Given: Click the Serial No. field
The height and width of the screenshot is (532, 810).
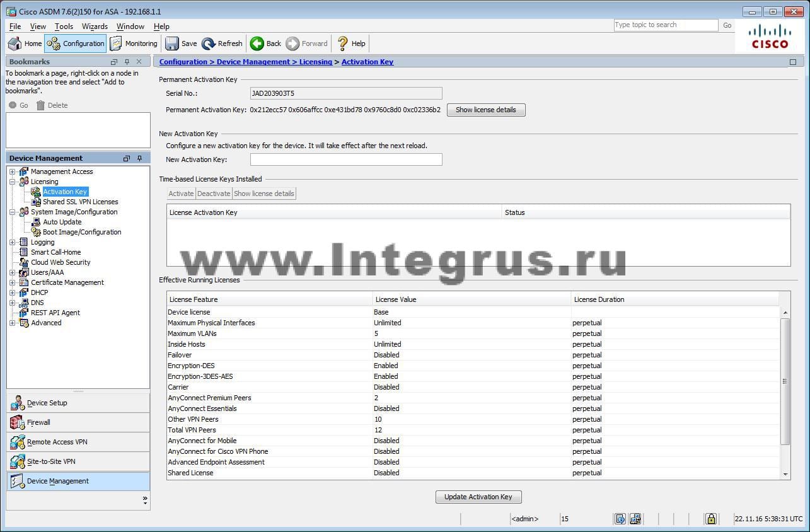Looking at the screenshot, I should pyautogui.click(x=346, y=93).
